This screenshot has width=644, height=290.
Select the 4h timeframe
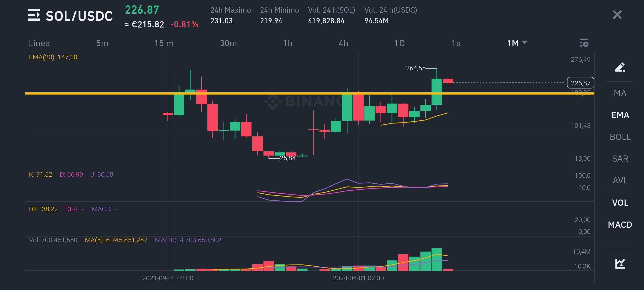tap(343, 43)
